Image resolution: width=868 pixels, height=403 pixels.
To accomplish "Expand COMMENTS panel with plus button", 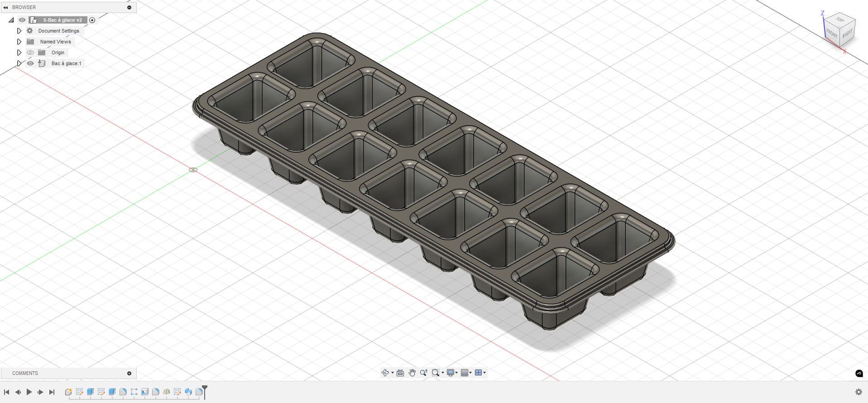I will 129,373.
